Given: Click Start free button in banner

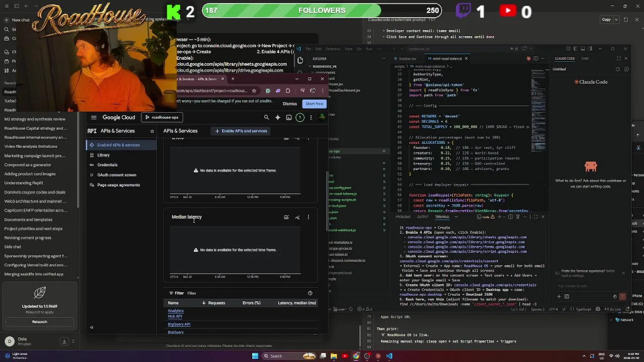Looking at the screenshot, I should coord(314,104).
